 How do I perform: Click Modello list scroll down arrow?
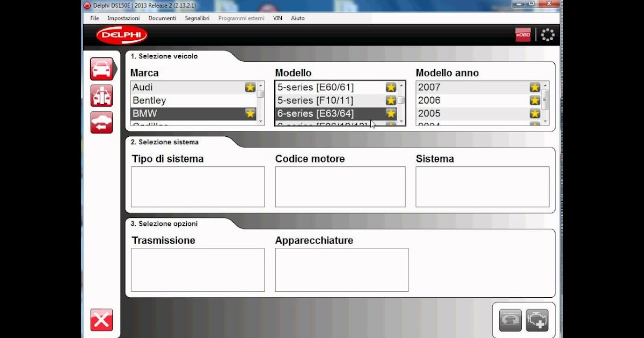[401, 122]
